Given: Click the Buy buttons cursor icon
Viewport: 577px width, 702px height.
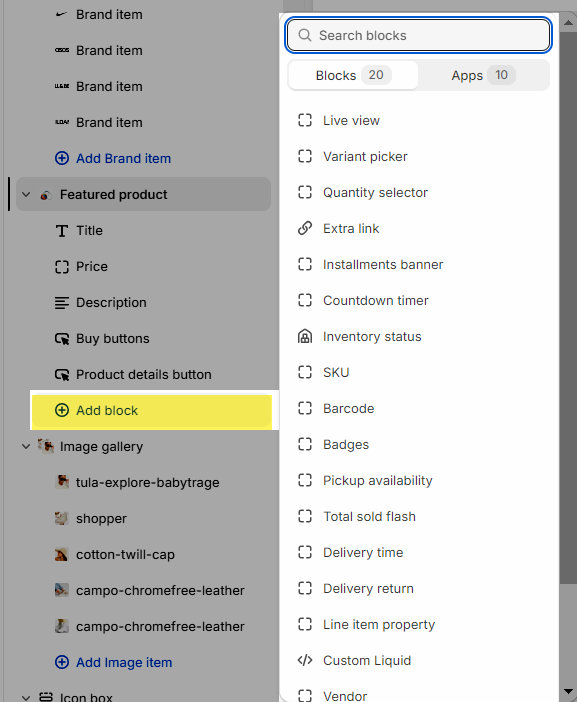Looking at the screenshot, I should pyautogui.click(x=62, y=339).
